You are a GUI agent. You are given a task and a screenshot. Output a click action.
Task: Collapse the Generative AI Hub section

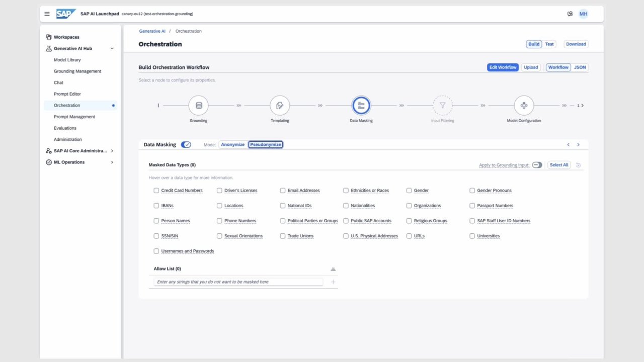pos(112,49)
